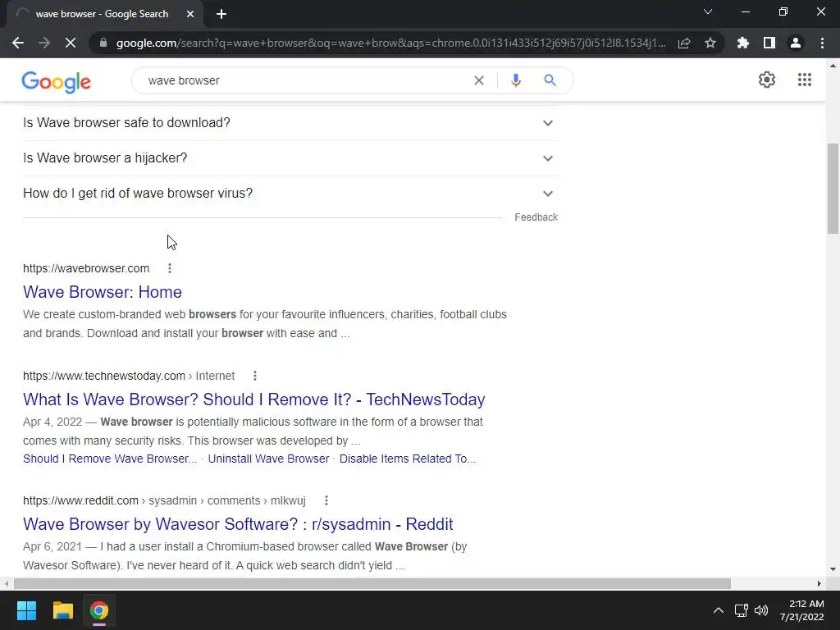The width and height of the screenshot is (840, 630).
Task: Search by voice with the microphone
Action: (x=516, y=80)
